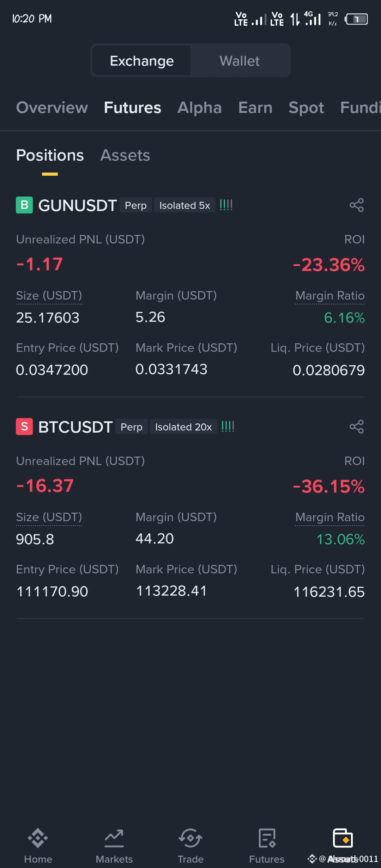Open the Spot tab
The width and height of the screenshot is (381, 868).
click(306, 108)
